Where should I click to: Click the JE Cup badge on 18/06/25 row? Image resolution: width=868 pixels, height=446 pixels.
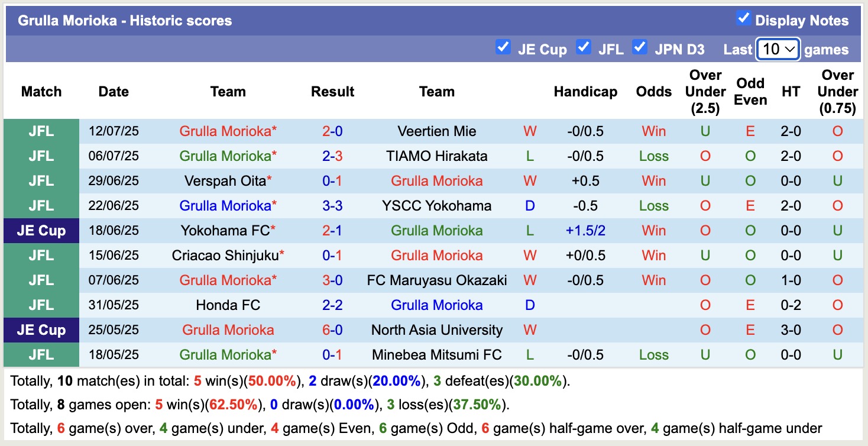[x=40, y=231]
